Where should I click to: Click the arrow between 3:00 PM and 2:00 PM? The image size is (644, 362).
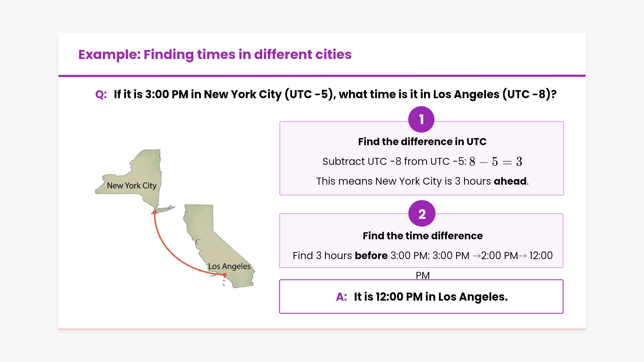[x=476, y=256]
